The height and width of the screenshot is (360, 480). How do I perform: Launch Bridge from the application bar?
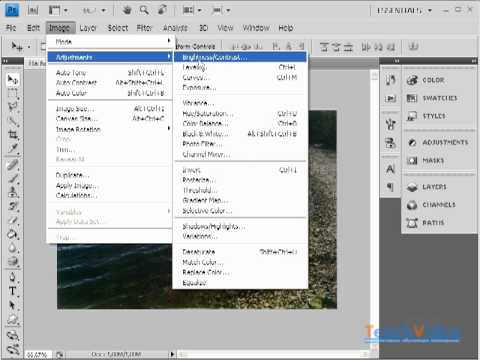click(x=33, y=10)
